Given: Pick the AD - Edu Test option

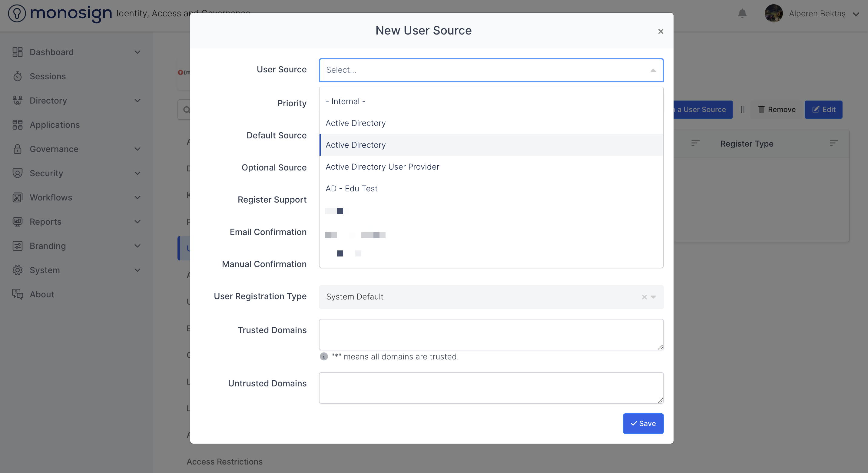Looking at the screenshot, I should [351, 189].
